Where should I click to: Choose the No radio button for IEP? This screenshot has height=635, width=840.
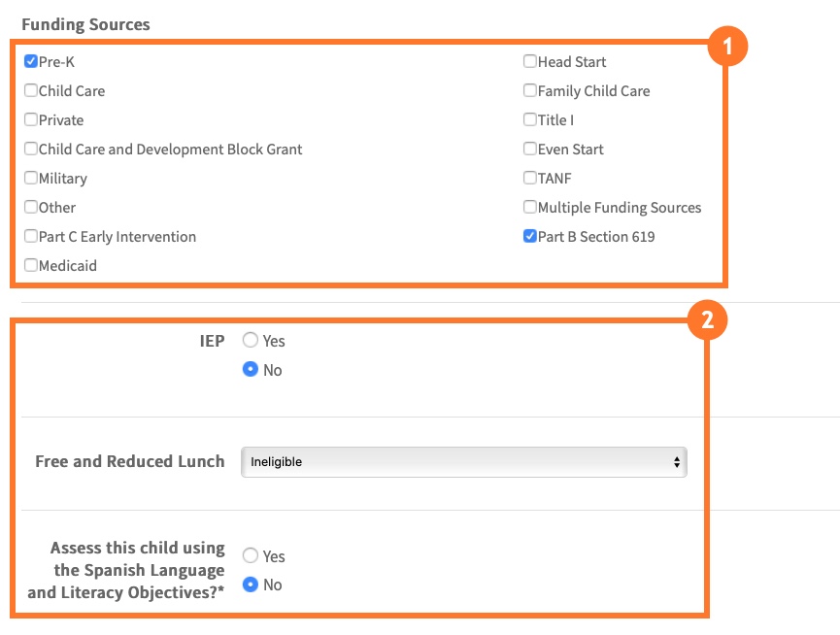point(251,370)
